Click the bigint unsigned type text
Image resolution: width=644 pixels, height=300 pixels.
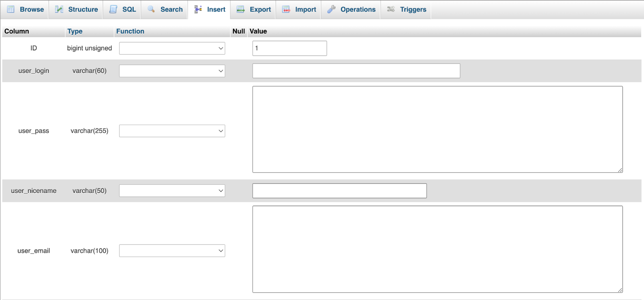tap(89, 48)
